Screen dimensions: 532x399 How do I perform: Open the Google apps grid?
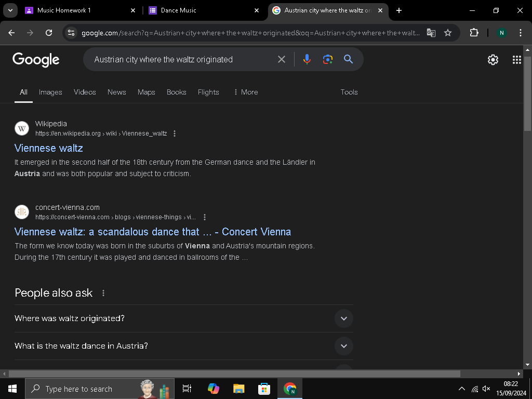pyautogui.click(x=517, y=60)
